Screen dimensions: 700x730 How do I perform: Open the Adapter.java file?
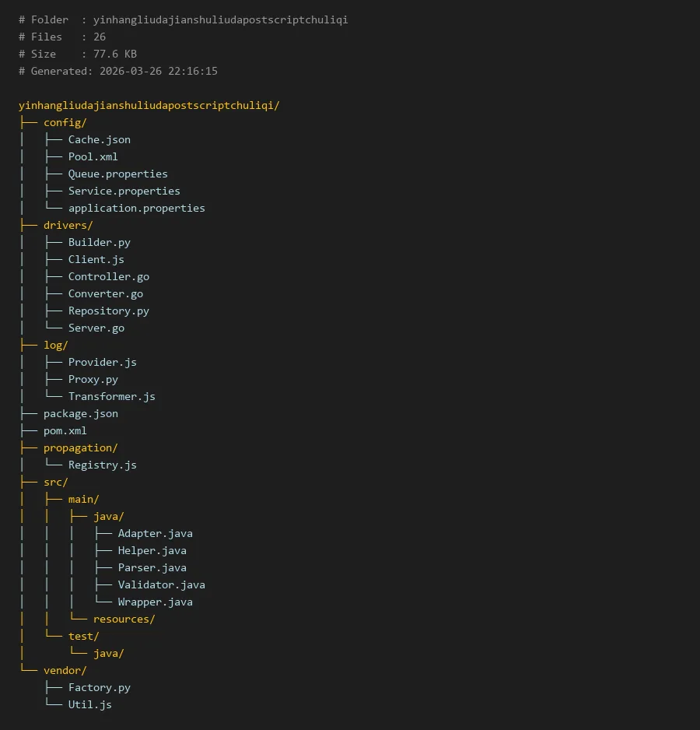[155, 534]
